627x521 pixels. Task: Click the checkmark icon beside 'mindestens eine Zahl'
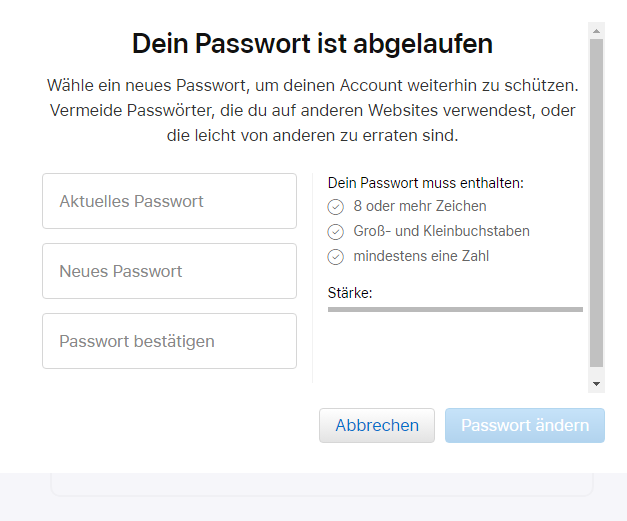(x=336, y=257)
